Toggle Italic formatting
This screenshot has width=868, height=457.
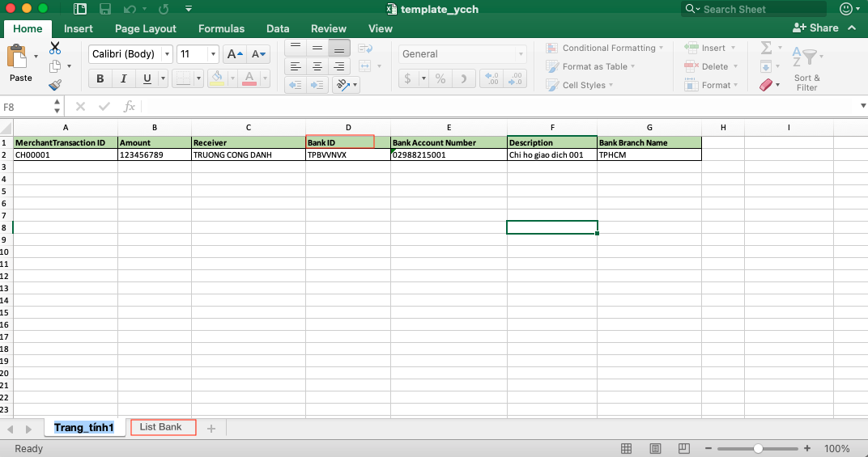(x=123, y=78)
